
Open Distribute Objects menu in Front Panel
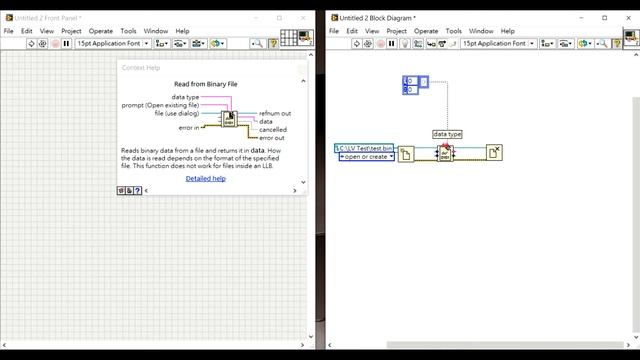[x=180, y=43]
